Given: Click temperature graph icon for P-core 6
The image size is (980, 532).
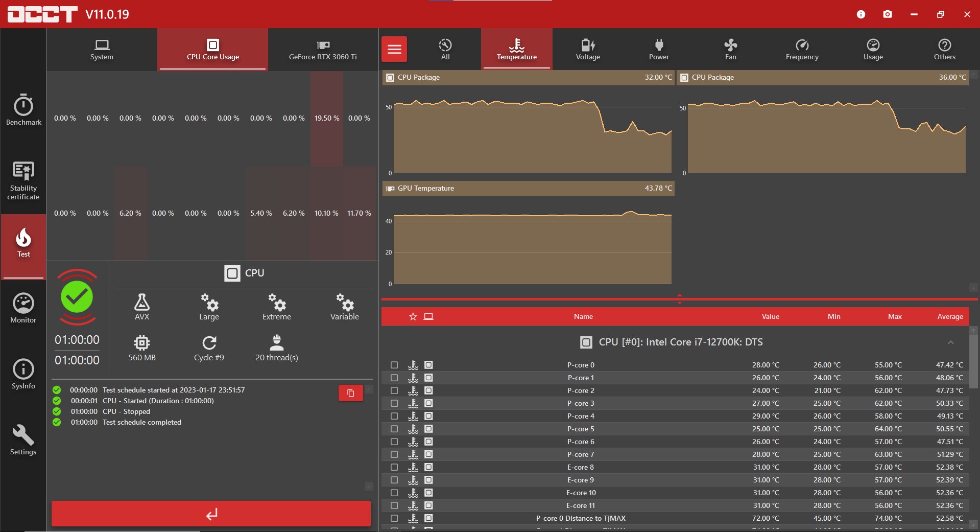Looking at the screenshot, I should tap(413, 442).
